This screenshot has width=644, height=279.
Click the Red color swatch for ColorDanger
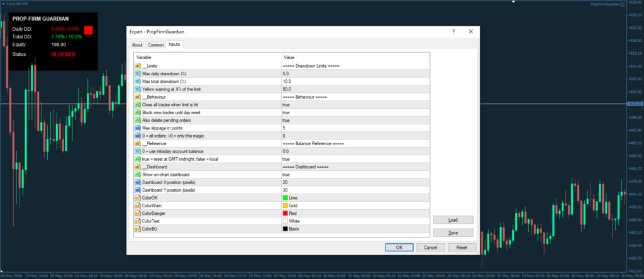tap(285, 214)
